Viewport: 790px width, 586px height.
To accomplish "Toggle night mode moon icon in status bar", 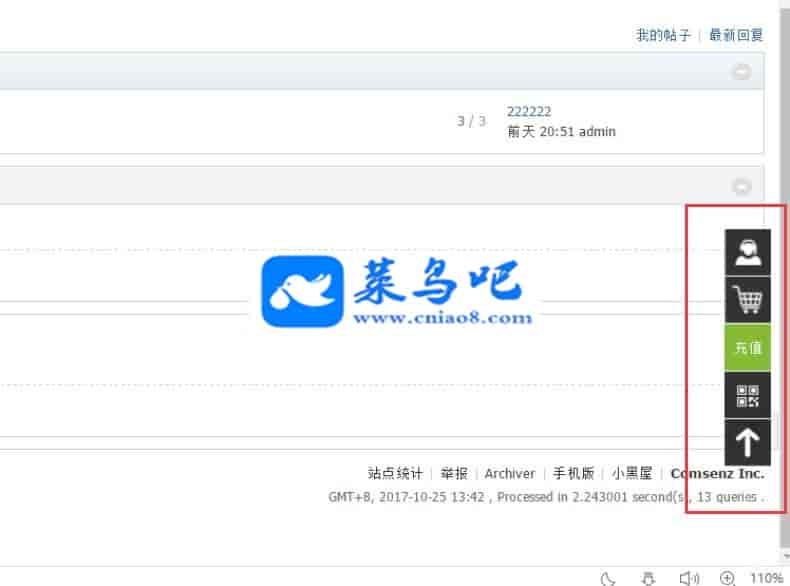I will click(608, 578).
